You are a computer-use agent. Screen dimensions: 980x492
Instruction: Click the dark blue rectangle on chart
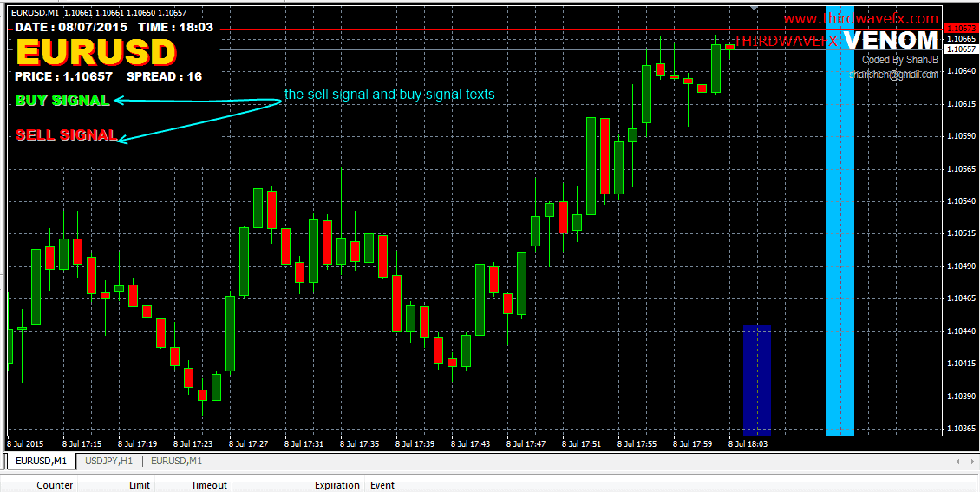757,378
